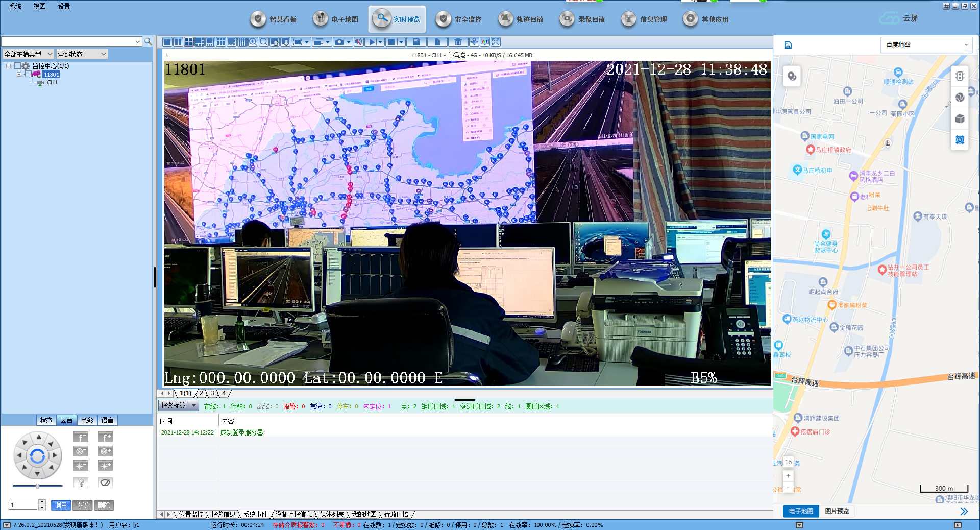
Task: Click the PTZ auto-rotate center button
Action: pyautogui.click(x=37, y=455)
